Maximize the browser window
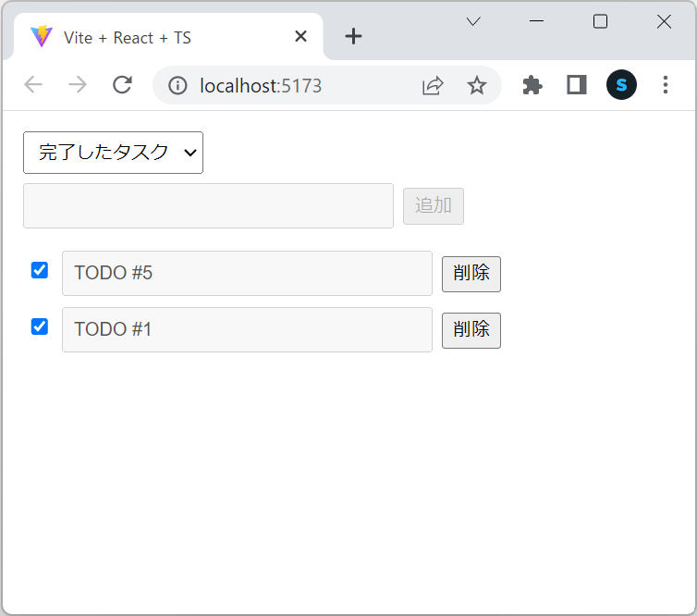This screenshot has width=697, height=616. [x=600, y=21]
